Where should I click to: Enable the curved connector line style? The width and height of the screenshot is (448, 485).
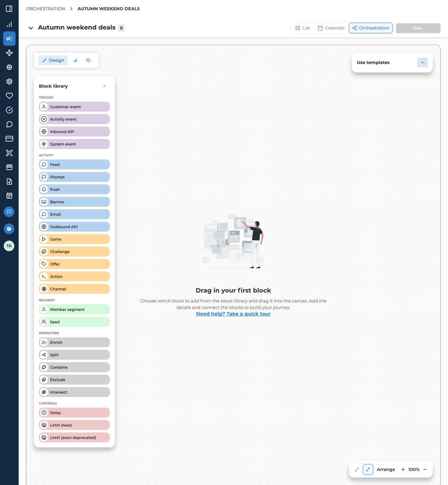[x=368, y=469]
